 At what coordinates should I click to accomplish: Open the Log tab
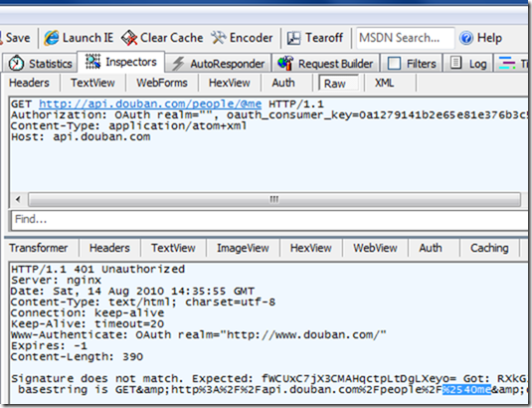click(x=468, y=64)
